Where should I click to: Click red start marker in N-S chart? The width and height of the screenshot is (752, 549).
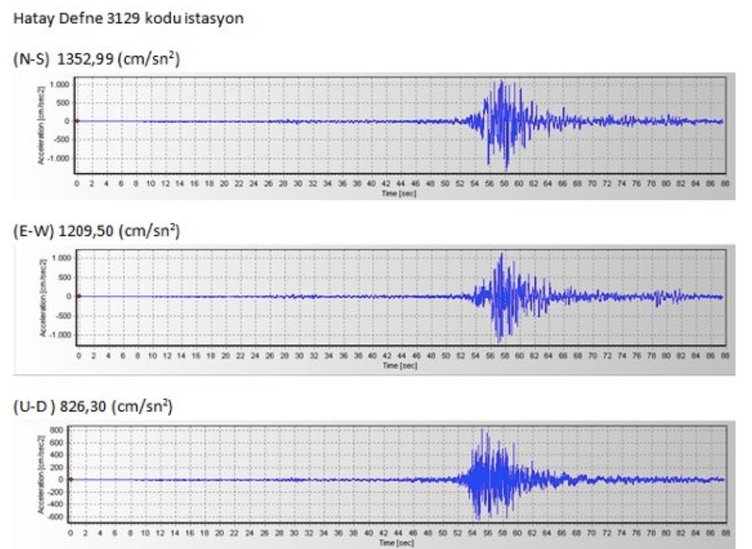pos(77,121)
